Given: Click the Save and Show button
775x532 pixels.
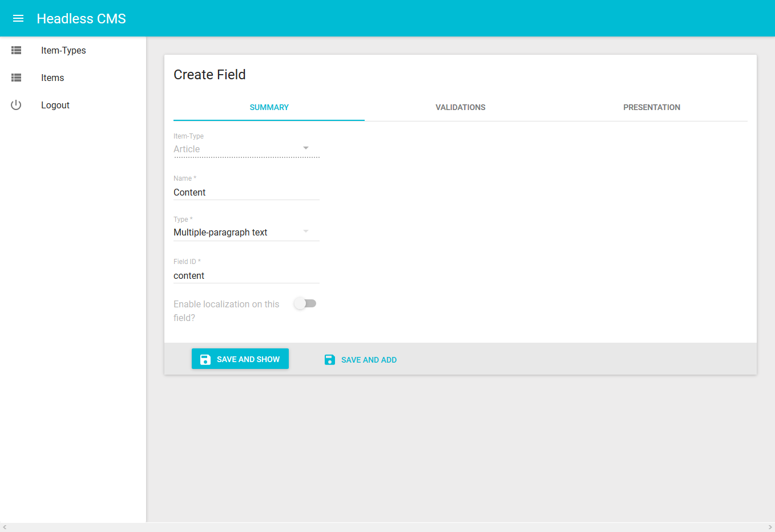Looking at the screenshot, I should click(240, 359).
